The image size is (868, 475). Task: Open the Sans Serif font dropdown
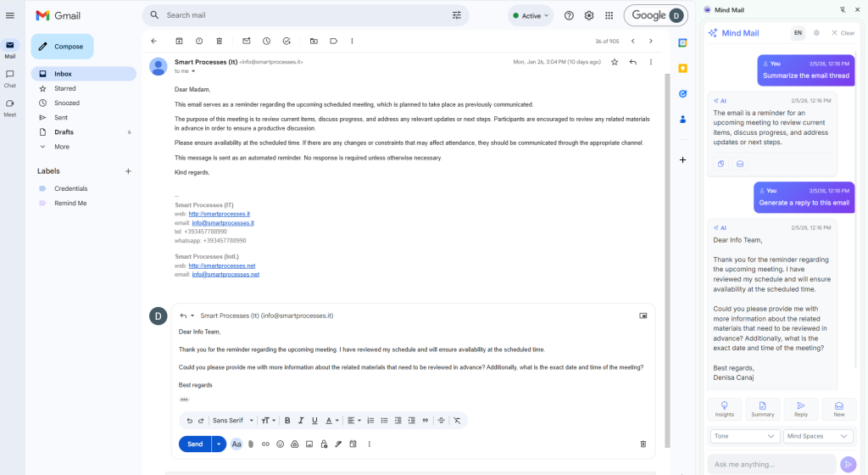(231, 420)
